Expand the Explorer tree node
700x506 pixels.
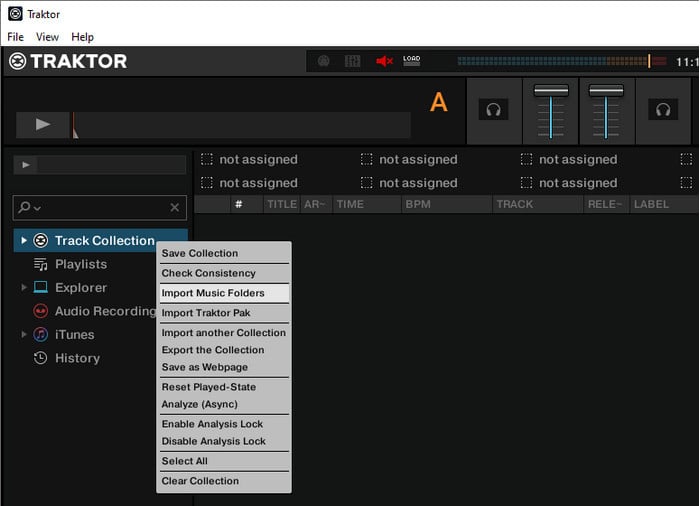(x=24, y=287)
